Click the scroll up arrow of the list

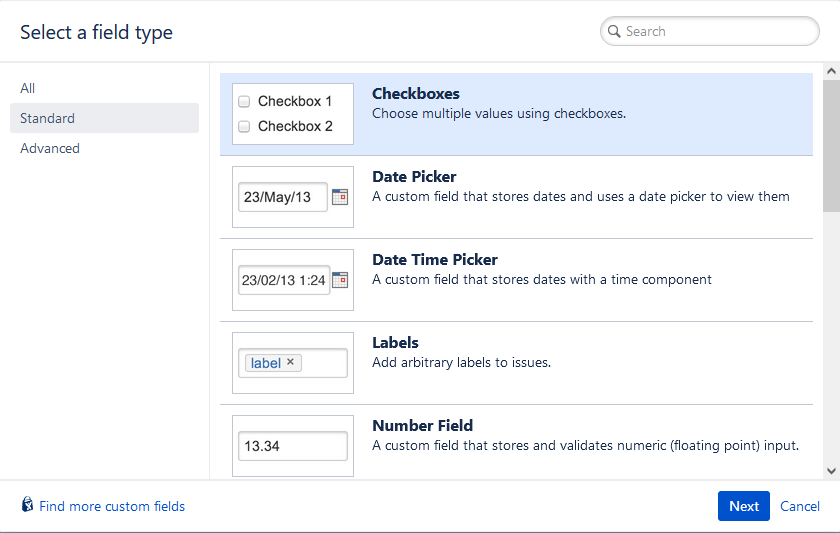[x=830, y=71]
